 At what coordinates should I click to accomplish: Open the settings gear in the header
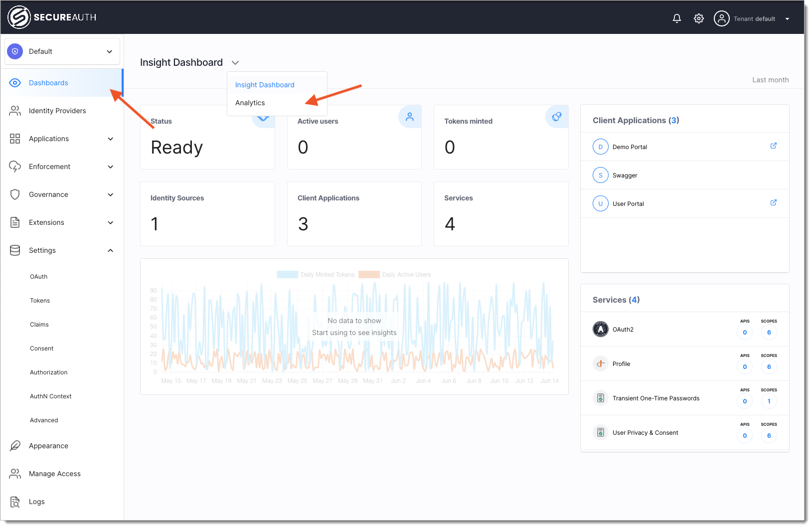pyautogui.click(x=699, y=18)
